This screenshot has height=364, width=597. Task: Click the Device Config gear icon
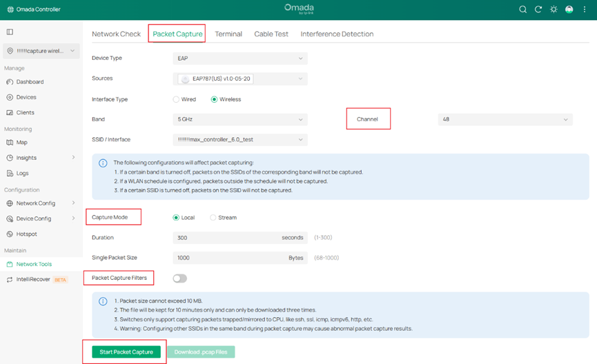pos(10,219)
